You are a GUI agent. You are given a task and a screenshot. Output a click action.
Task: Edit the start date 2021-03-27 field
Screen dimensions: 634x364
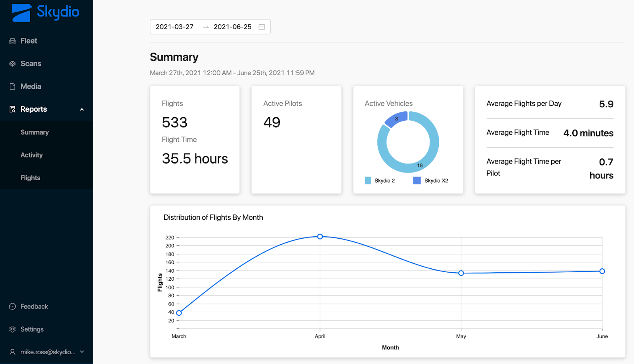175,27
